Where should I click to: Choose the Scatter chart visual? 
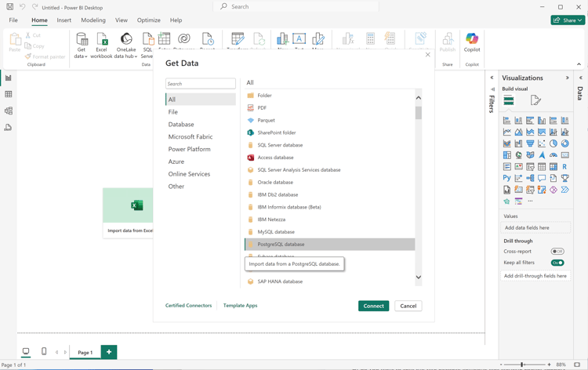tap(542, 143)
